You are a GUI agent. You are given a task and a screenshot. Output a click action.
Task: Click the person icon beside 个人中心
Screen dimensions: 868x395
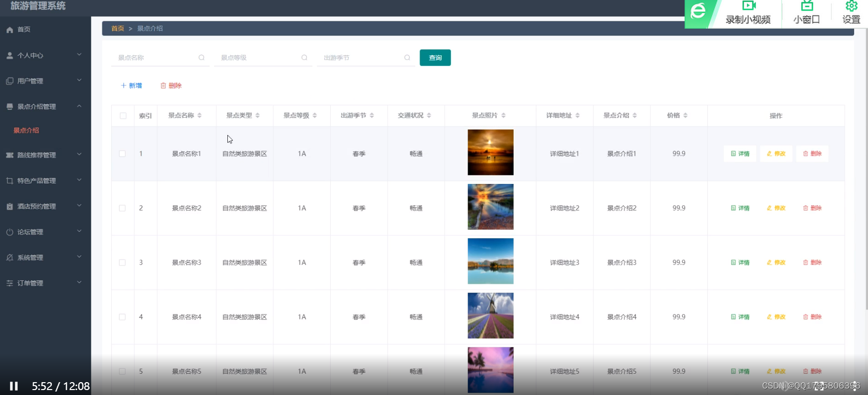(x=10, y=55)
